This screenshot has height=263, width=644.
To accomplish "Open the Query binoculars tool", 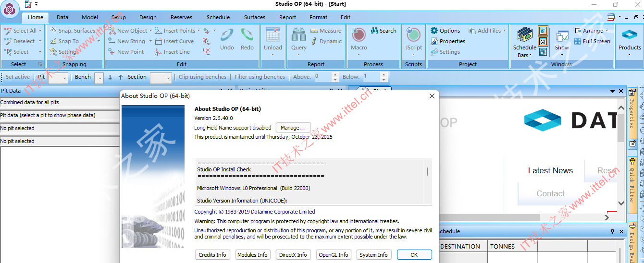I will (x=298, y=35).
